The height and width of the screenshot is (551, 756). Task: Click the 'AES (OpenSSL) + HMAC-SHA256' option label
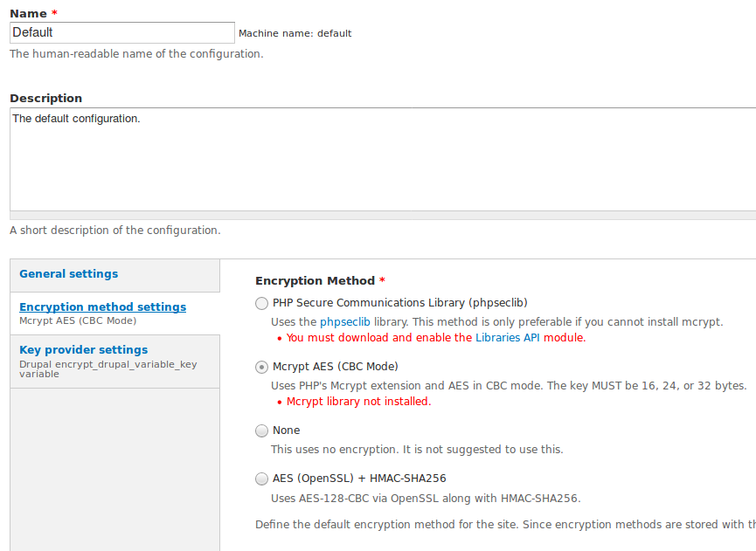(x=359, y=479)
